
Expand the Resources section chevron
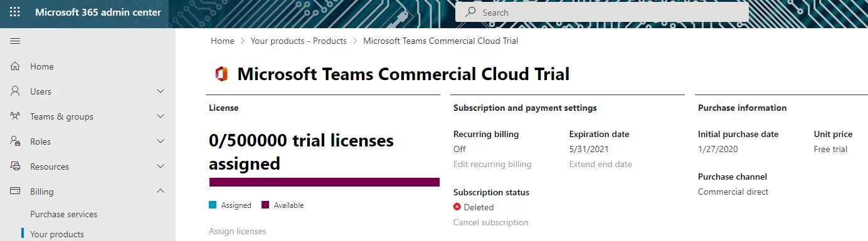tap(161, 167)
